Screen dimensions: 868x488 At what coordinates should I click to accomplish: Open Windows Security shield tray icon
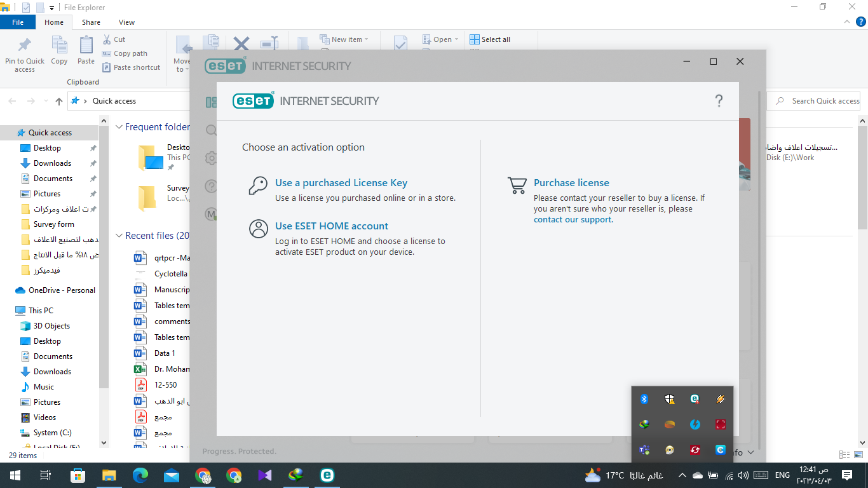pyautogui.click(x=669, y=399)
